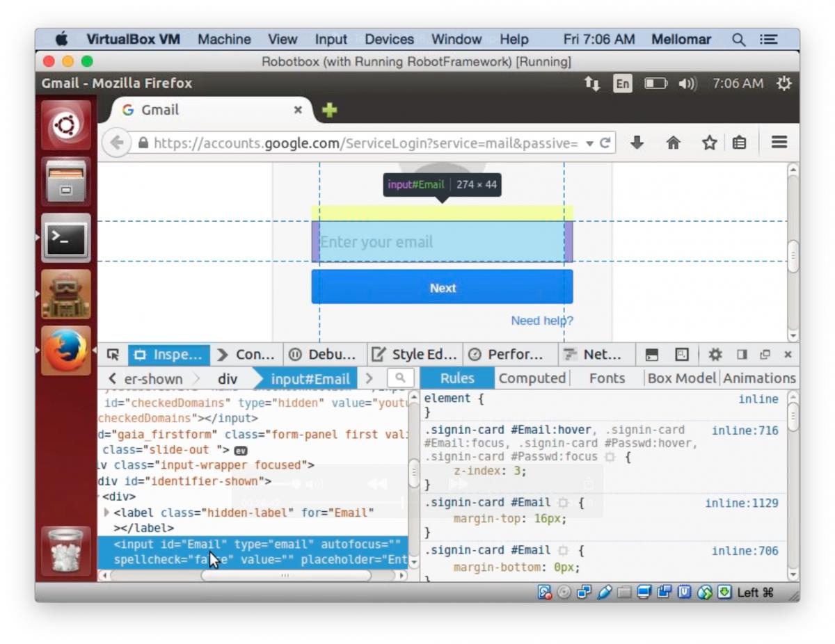Click the dock-to-side DevTools icon
The width and height of the screenshot is (835, 644).
click(x=742, y=355)
